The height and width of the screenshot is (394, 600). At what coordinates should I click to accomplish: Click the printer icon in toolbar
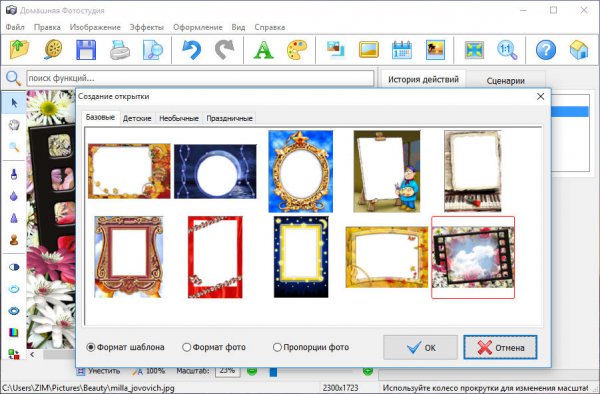(x=120, y=50)
